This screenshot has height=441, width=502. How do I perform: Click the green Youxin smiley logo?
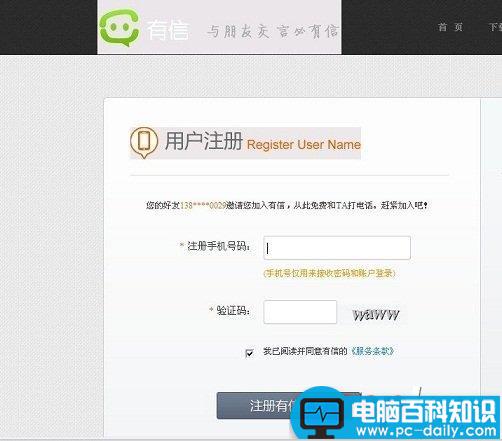(x=120, y=28)
